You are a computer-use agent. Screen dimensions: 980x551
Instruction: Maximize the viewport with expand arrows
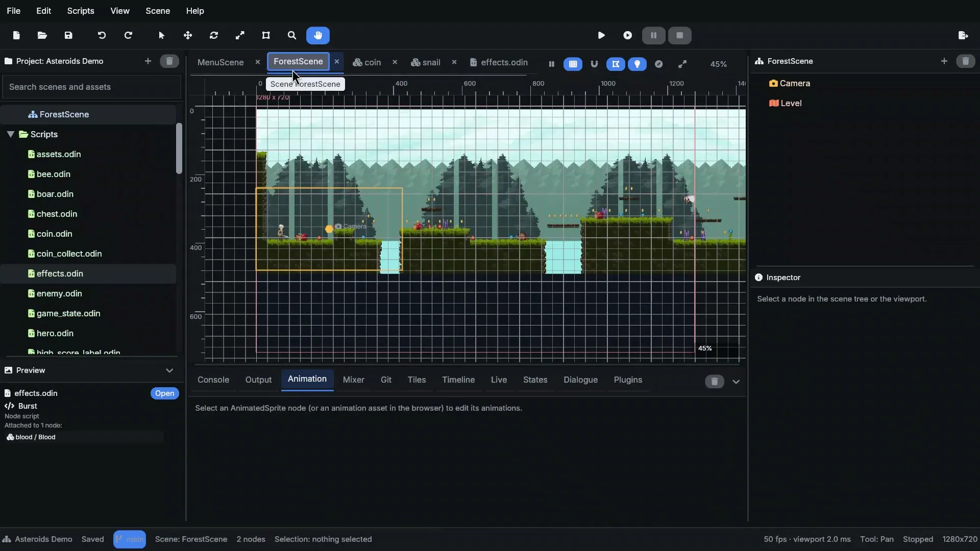click(682, 64)
